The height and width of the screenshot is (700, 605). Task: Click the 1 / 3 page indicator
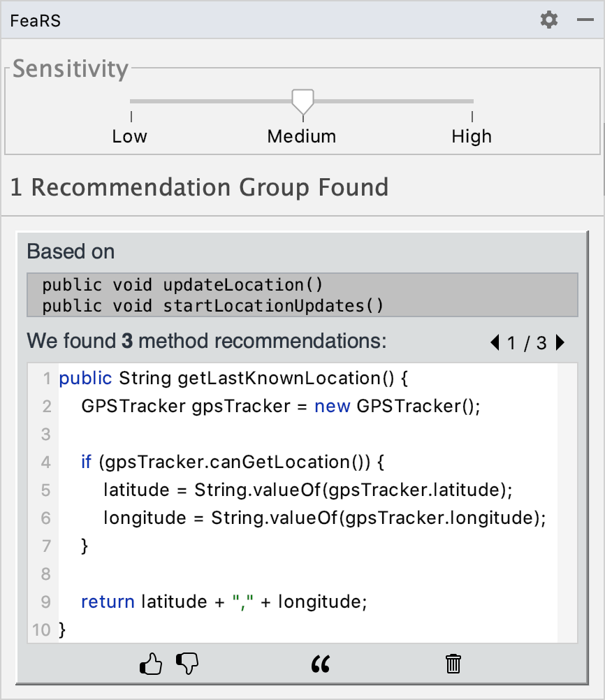pyautogui.click(x=527, y=343)
